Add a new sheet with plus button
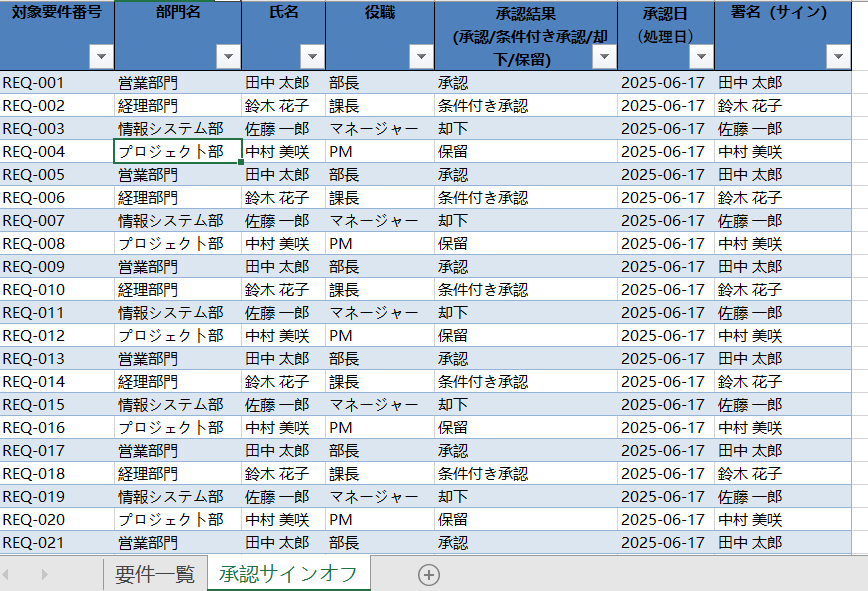The height and width of the screenshot is (591, 868). coord(429,575)
